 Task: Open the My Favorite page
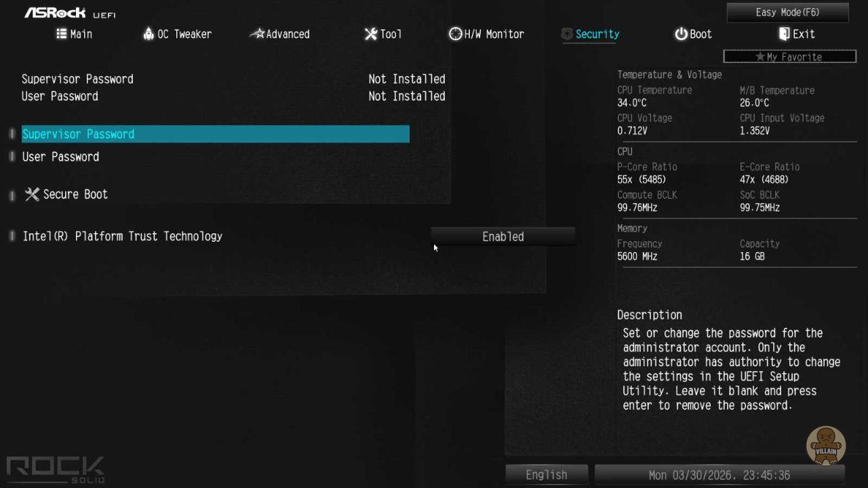click(x=789, y=57)
